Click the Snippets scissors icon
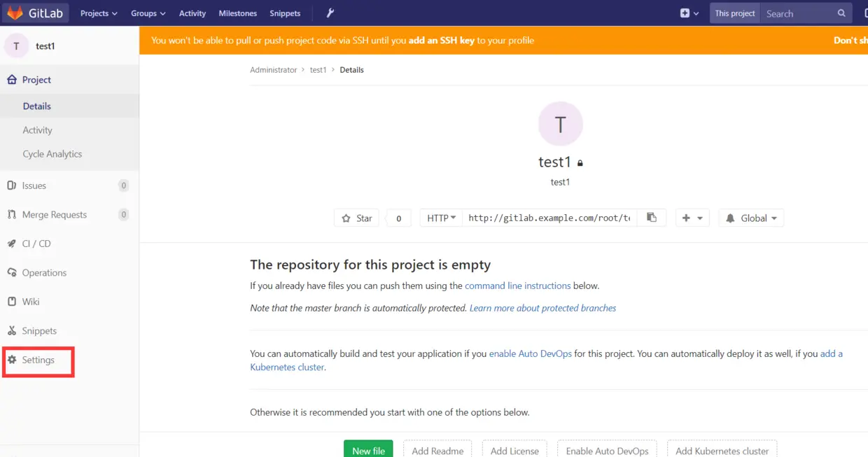This screenshot has width=868, height=457. pyautogui.click(x=11, y=331)
